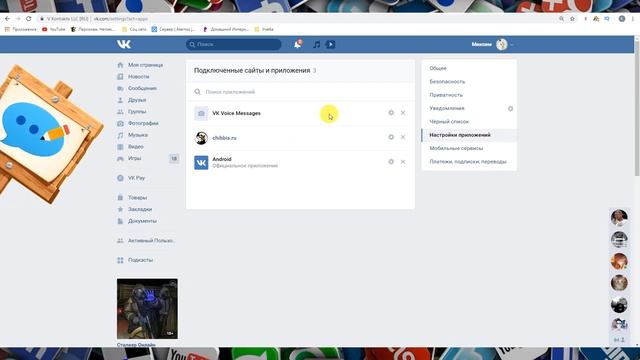The height and width of the screenshot is (360, 640).
Task: Go to Моя страница in left sidebar
Action: [145, 65]
